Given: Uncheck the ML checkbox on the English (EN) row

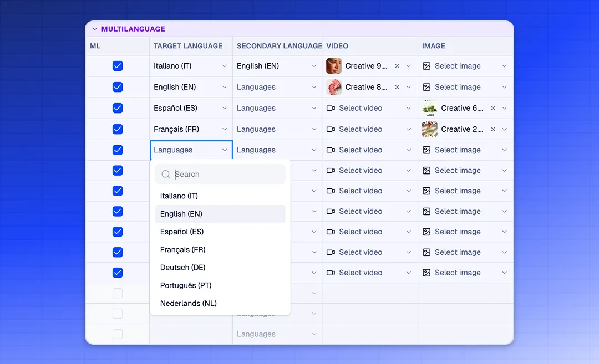Looking at the screenshot, I should [x=117, y=87].
